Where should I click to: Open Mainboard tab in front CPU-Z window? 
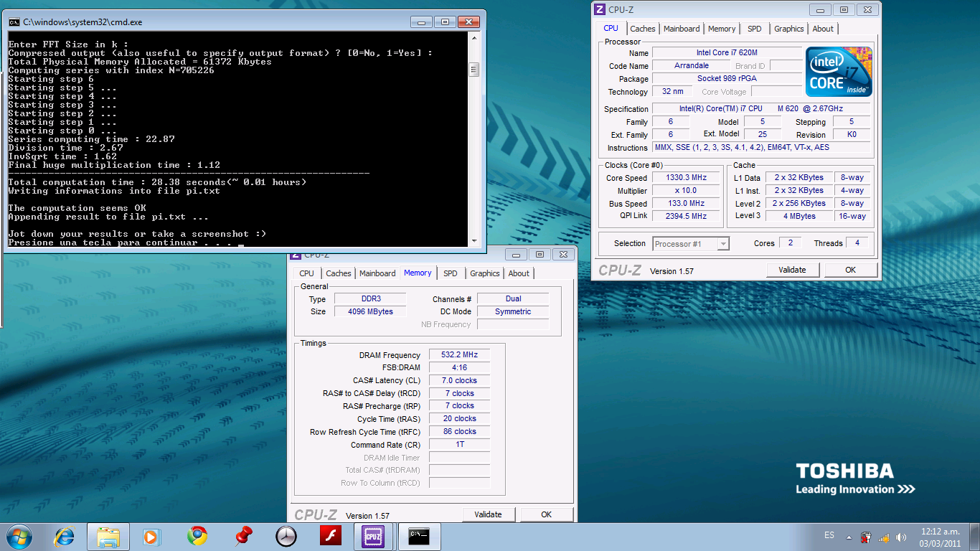tap(682, 29)
